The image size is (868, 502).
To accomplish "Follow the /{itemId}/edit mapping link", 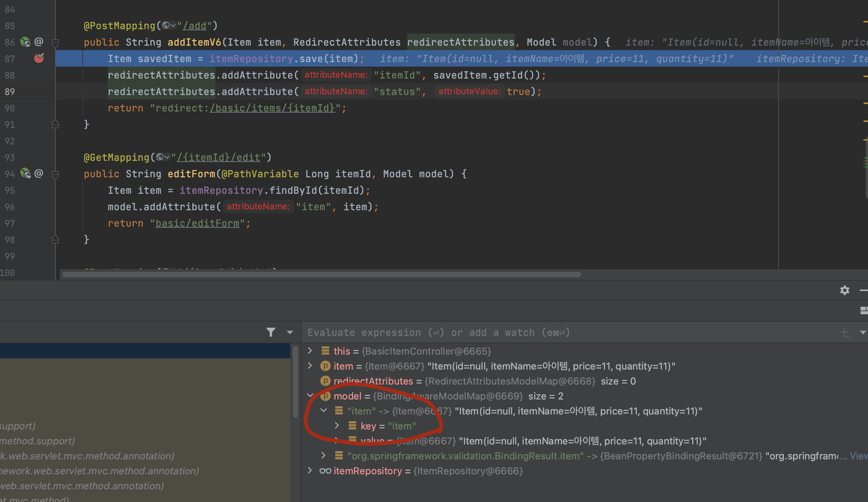I will coord(218,157).
